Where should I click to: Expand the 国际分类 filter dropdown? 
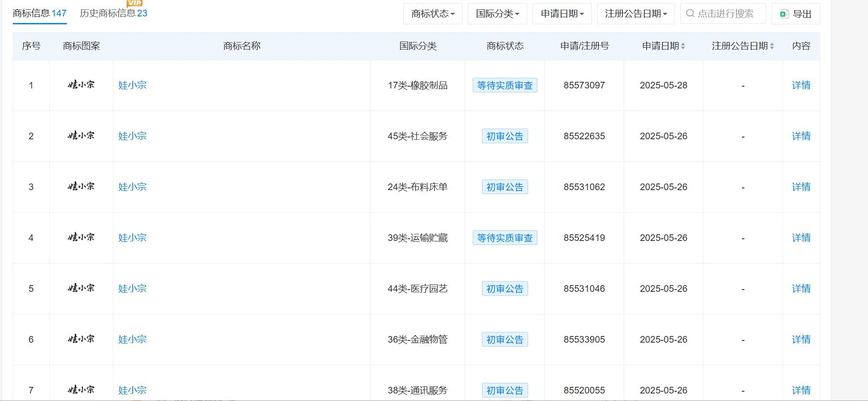[x=497, y=14]
